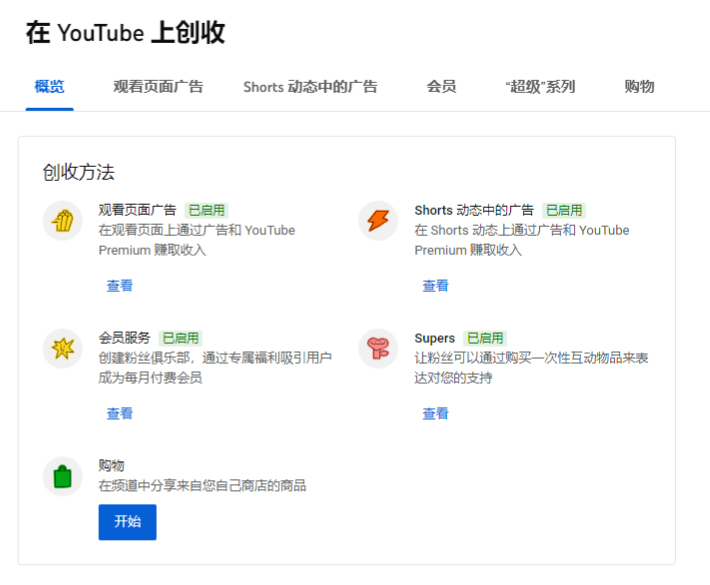The height and width of the screenshot is (585, 710).
Task: Click description starting 让粉丝可以通过购买
Action: point(531,368)
